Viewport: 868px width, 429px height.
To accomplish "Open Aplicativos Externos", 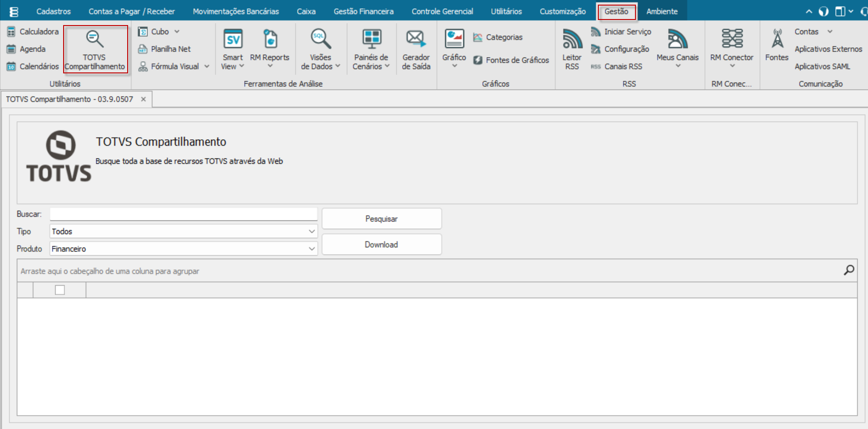I will point(828,49).
